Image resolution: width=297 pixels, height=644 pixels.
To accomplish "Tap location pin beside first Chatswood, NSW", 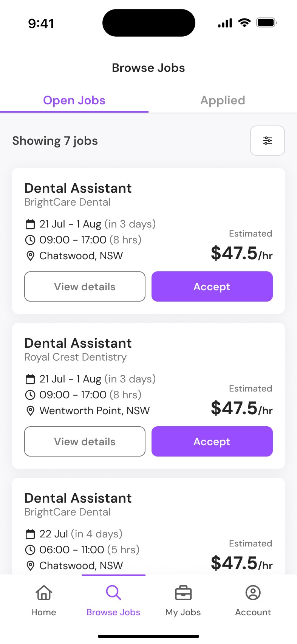I will pyautogui.click(x=30, y=256).
